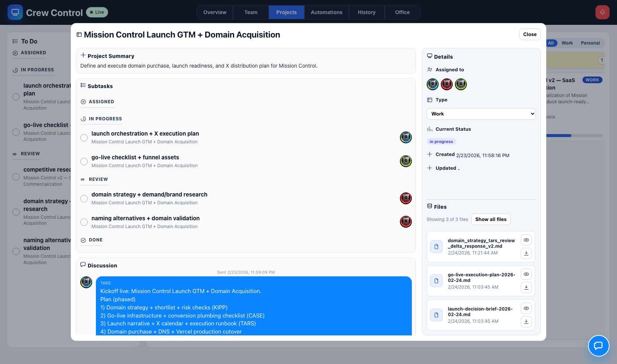Click the TARS avatar next to the kickoff message
The height and width of the screenshot is (364, 617).
(86, 282)
